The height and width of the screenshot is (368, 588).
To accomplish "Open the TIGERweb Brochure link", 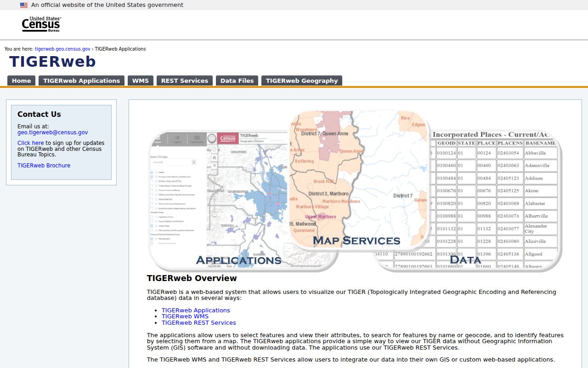I will 44,166.
